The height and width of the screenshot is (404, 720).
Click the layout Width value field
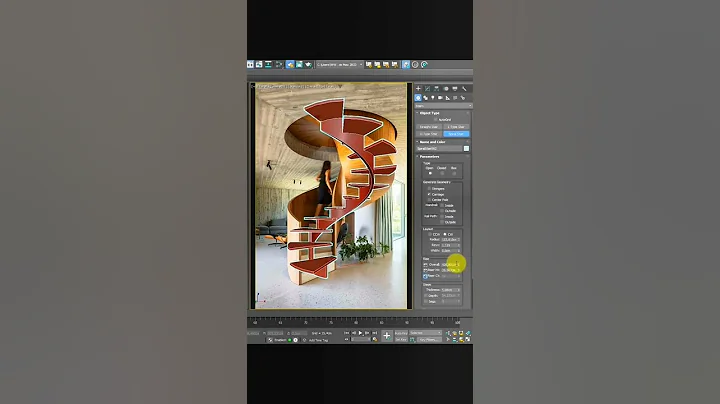(450, 251)
